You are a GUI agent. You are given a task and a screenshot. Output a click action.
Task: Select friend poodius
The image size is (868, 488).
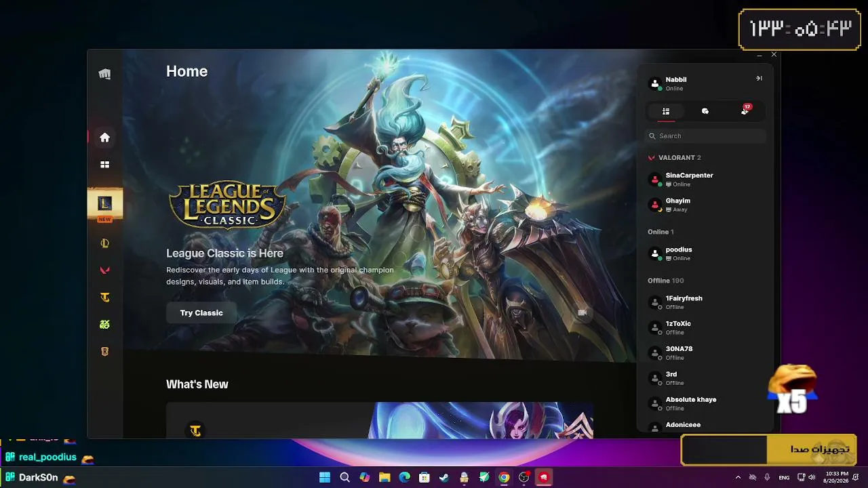click(705, 253)
